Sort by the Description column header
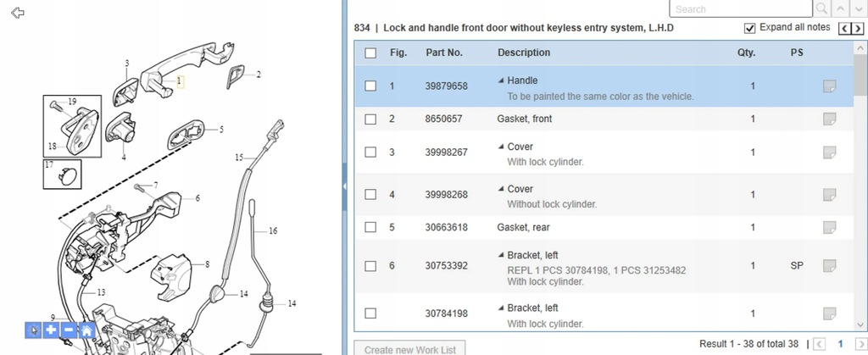 pos(523,53)
